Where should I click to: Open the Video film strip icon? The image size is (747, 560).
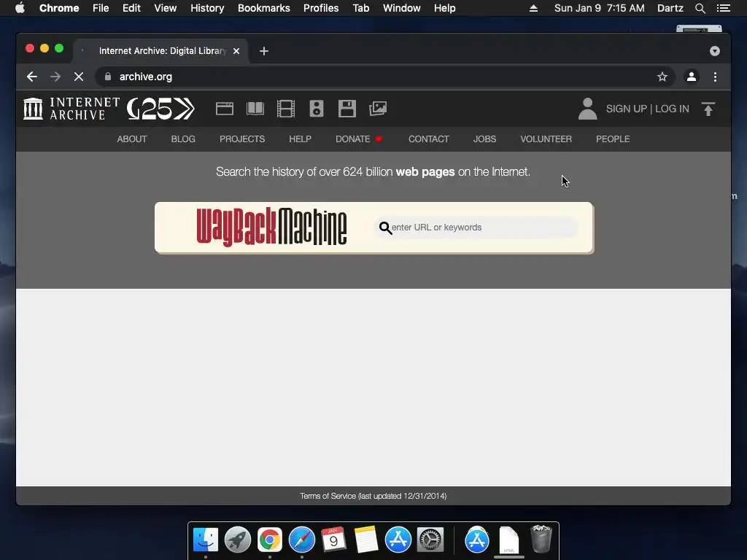286,109
